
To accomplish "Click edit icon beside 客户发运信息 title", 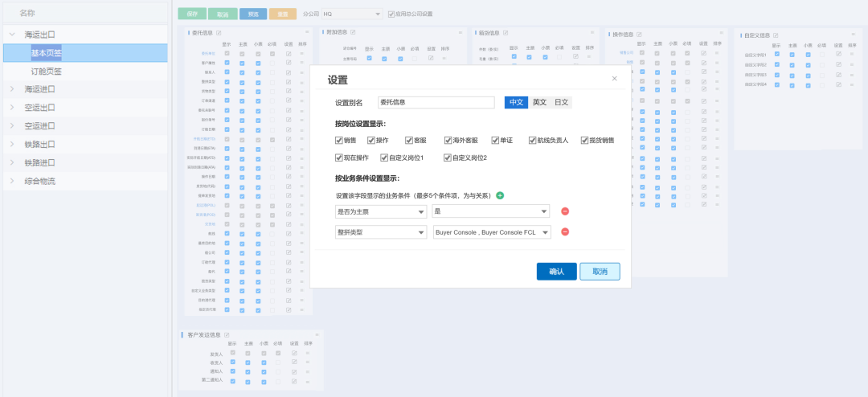I will point(227,334).
